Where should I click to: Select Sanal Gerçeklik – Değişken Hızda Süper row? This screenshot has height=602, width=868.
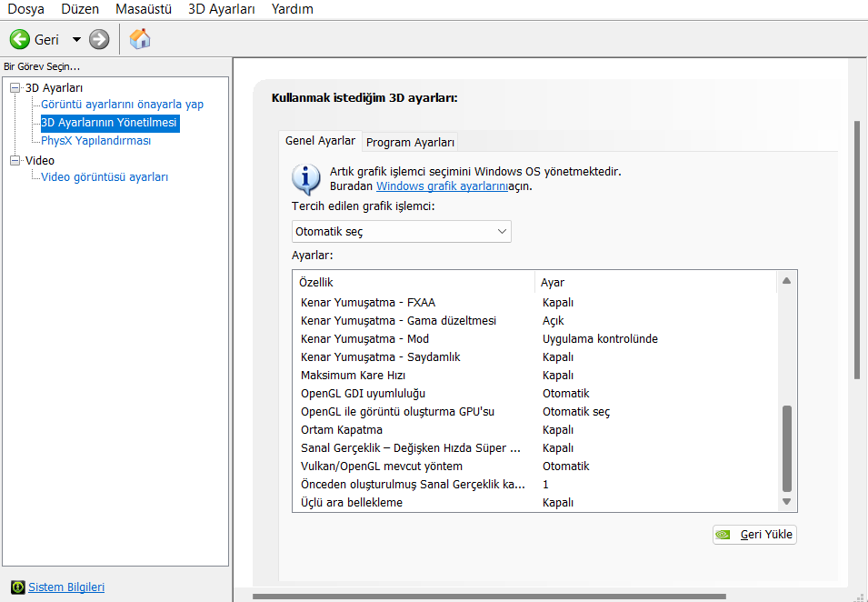pyautogui.click(x=534, y=448)
